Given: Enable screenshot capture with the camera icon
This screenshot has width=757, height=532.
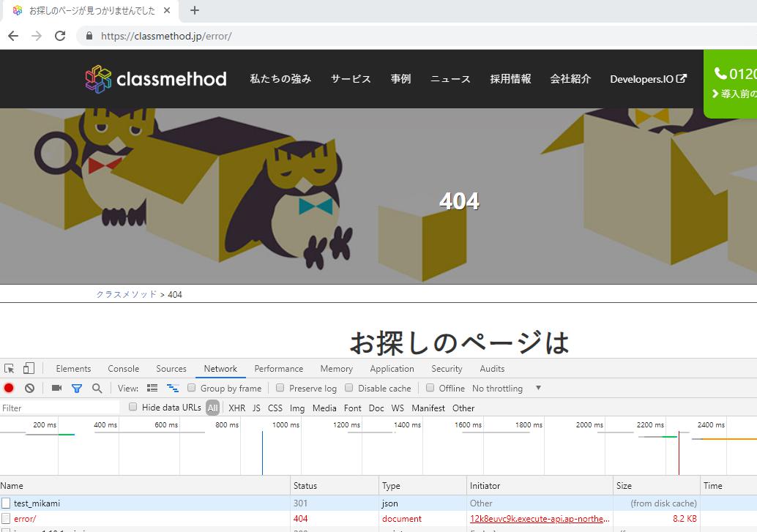Looking at the screenshot, I should point(56,389).
